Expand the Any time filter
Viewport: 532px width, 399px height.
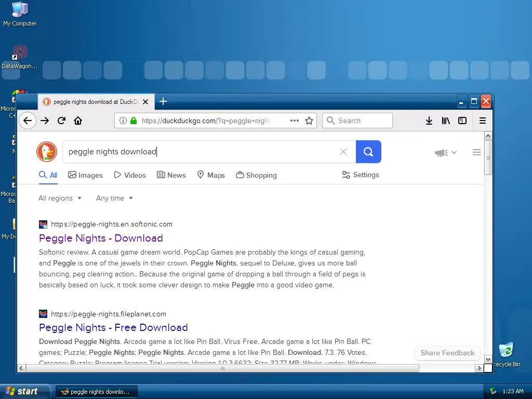pyautogui.click(x=114, y=198)
